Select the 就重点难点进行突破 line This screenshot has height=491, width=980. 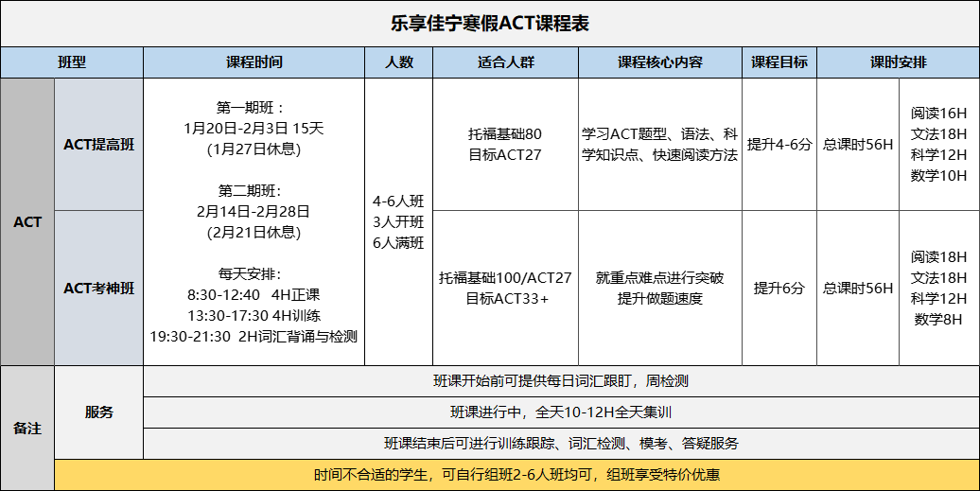[660, 277]
